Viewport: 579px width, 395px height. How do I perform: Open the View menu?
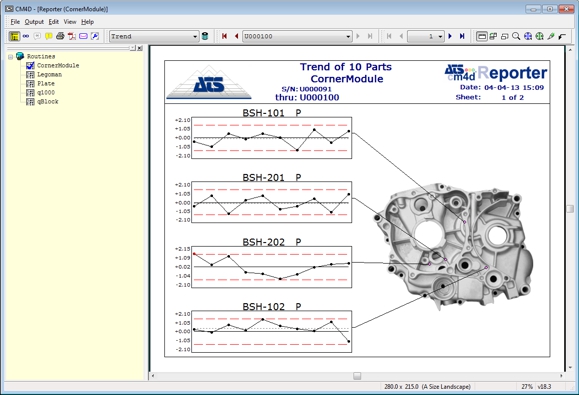tap(70, 22)
